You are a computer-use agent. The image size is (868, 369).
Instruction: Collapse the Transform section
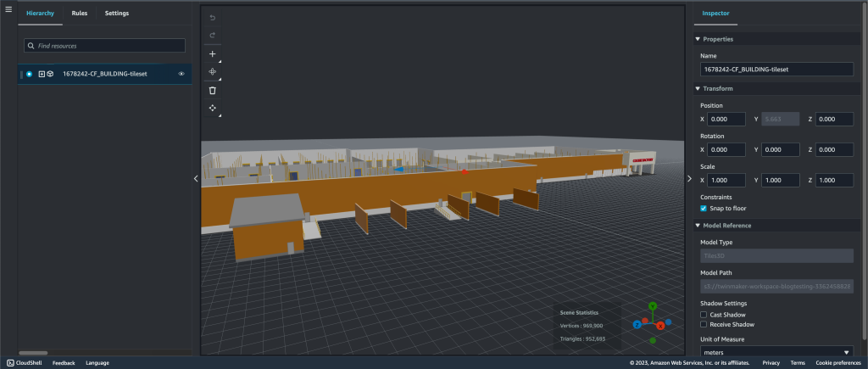(698, 89)
